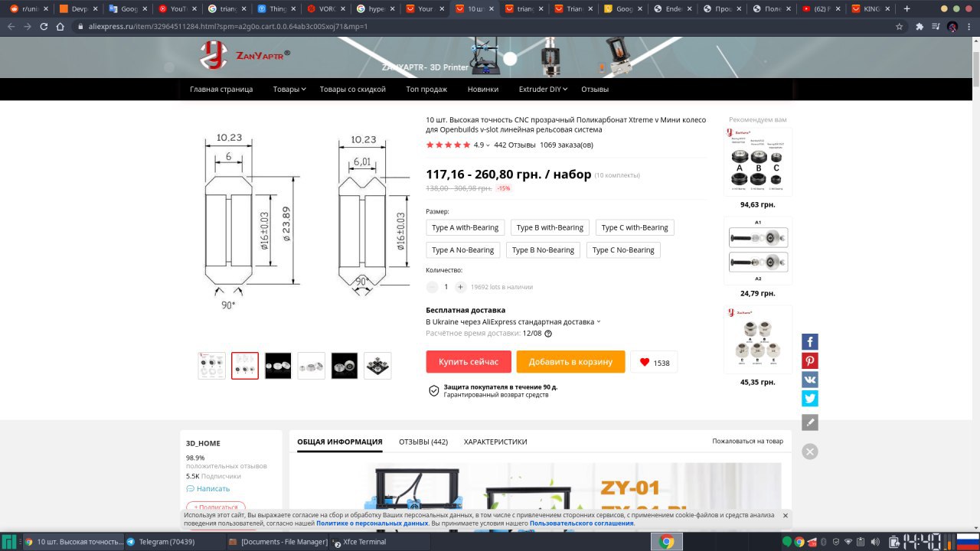
Task: Open the Новинки page
Action: coord(483,90)
